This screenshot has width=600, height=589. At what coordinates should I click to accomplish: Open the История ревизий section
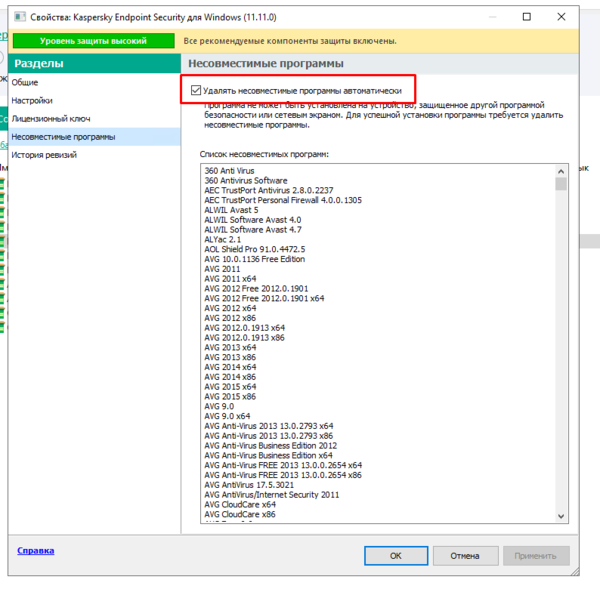coord(94,155)
